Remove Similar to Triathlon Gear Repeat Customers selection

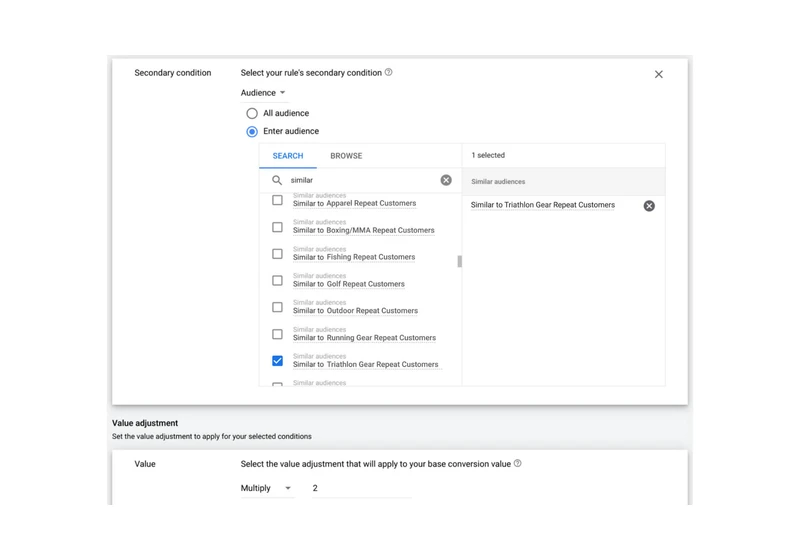[649, 206]
